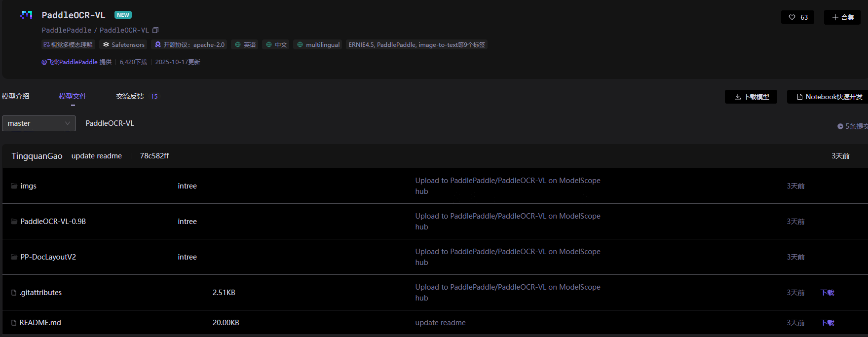Copy model path via the copy icon
This screenshot has height=337, width=868.
(x=155, y=30)
